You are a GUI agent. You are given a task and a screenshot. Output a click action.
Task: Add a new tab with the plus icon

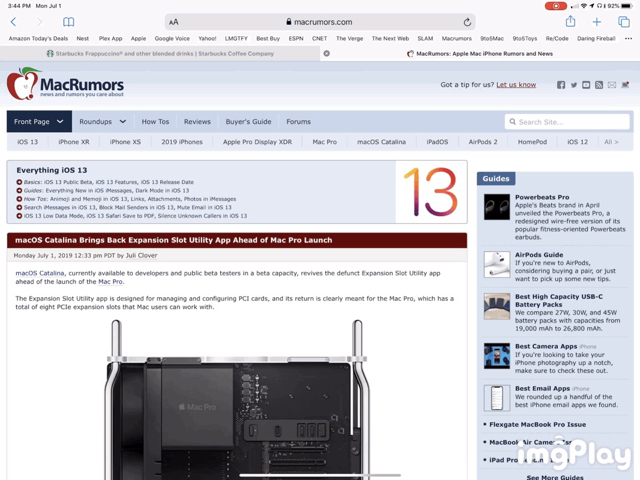click(597, 22)
